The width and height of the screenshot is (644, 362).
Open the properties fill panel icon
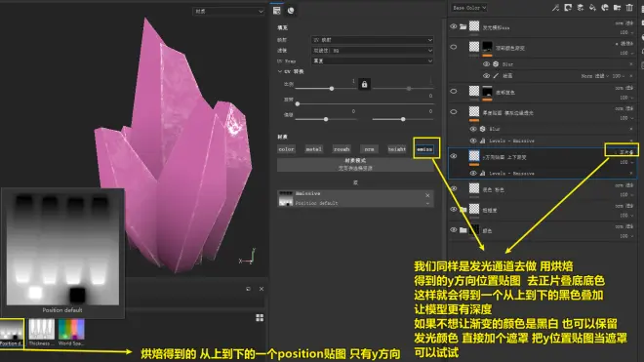277,11
